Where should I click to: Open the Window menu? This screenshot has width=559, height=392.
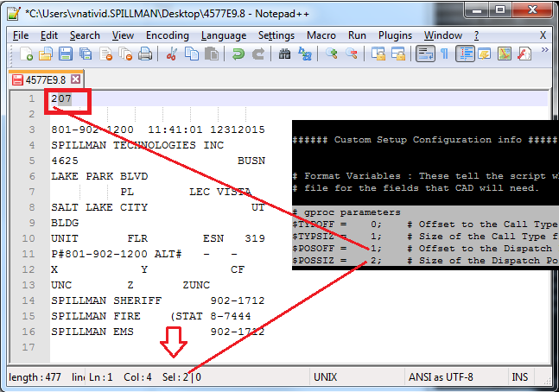[442, 35]
